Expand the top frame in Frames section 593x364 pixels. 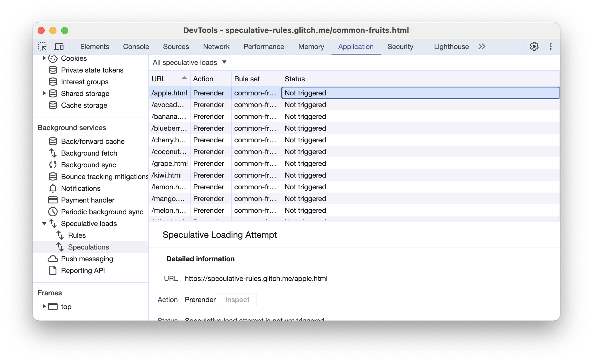(44, 306)
